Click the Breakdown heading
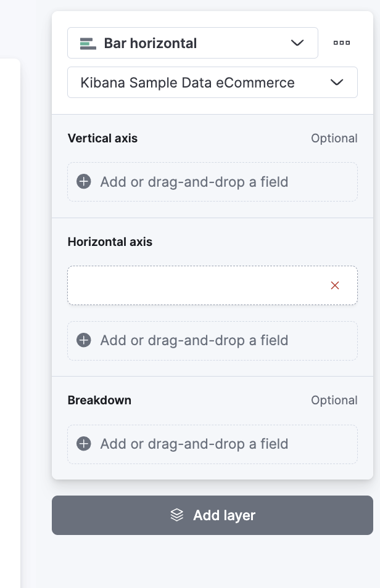Viewport: 380px width, 588px height. pyautogui.click(x=99, y=400)
